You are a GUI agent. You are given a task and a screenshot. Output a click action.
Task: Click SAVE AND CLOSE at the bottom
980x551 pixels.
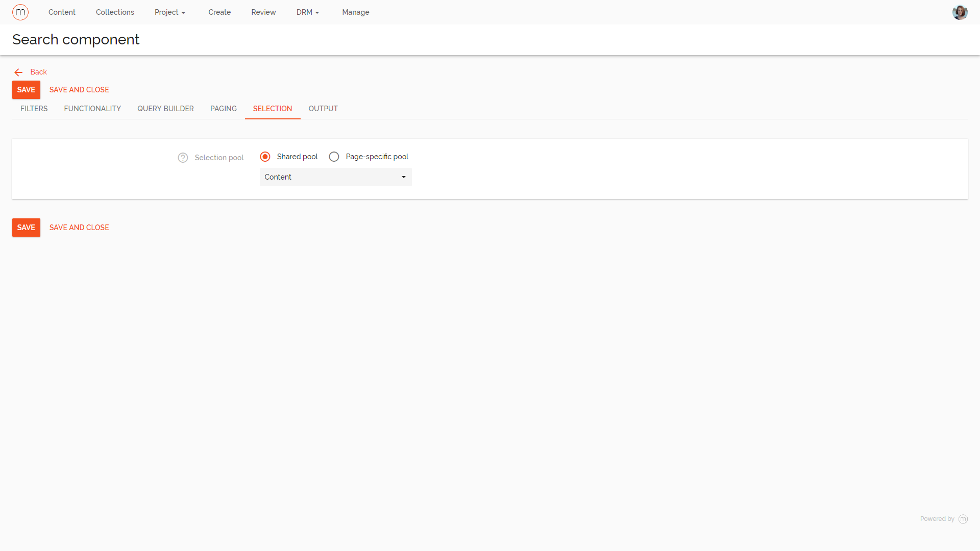click(79, 228)
